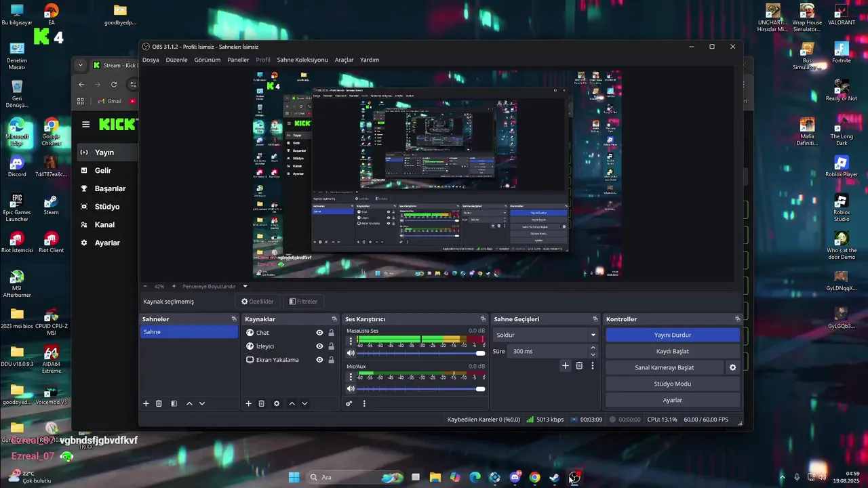The height and width of the screenshot is (488, 868).
Task: Open OBS Ayarlar from the Kontroller panel
Action: point(673,400)
